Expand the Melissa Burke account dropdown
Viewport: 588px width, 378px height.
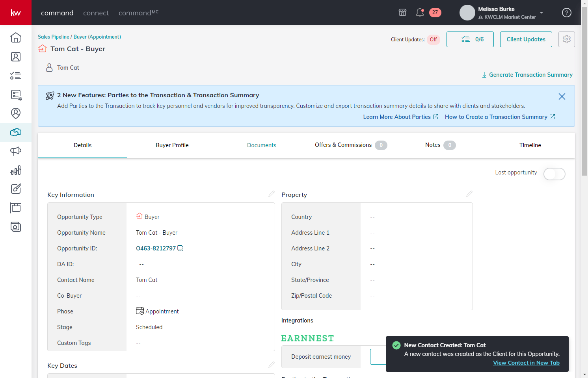tap(541, 13)
